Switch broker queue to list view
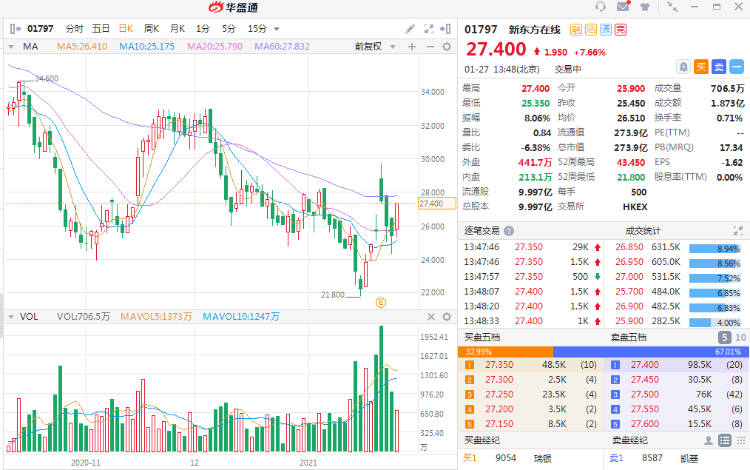Viewport: 750px width, 470px height. 725,440
